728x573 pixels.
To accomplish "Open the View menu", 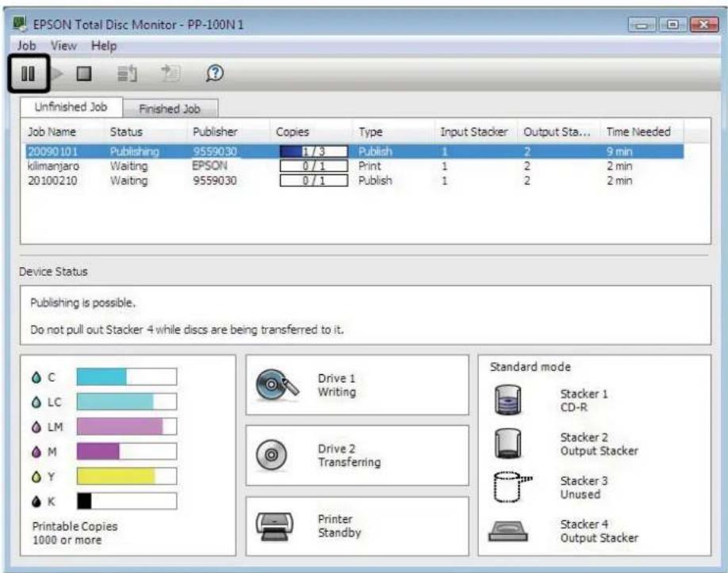I will click(63, 45).
